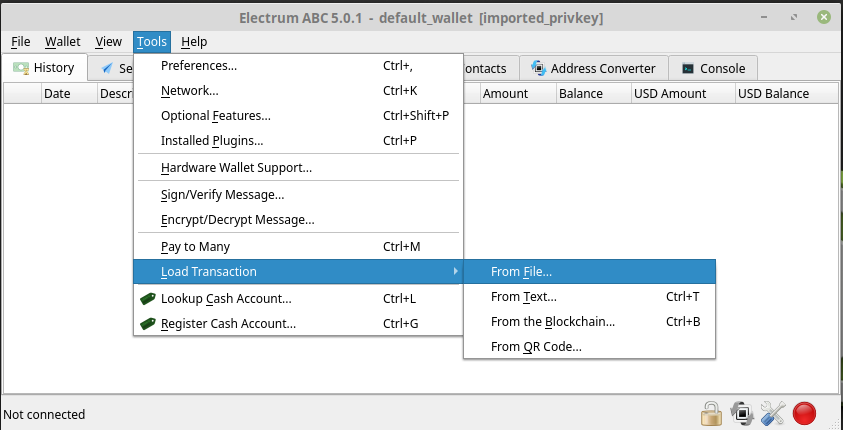843x430 pixels.
Task: Open the File menu
Action: coord(20,41)
